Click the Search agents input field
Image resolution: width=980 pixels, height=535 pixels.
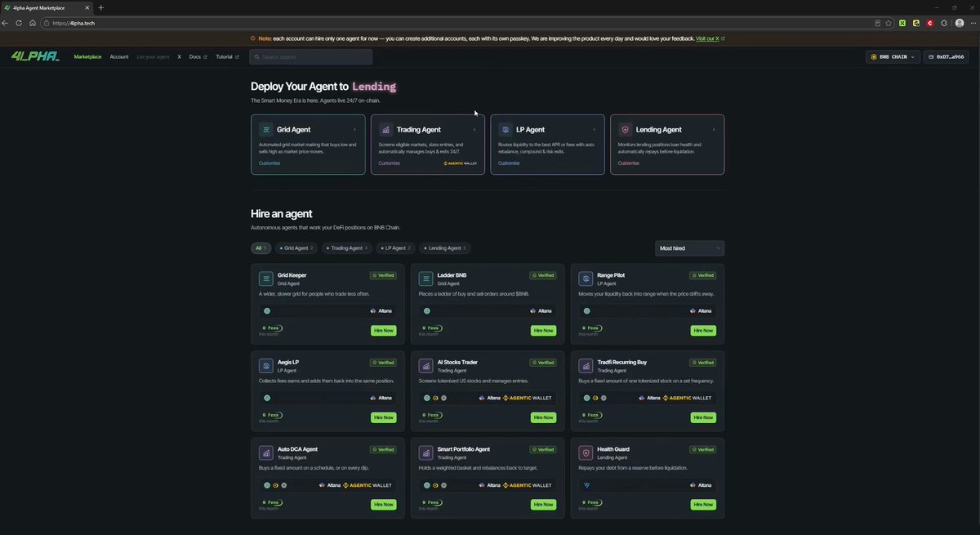tap(310, 57)
